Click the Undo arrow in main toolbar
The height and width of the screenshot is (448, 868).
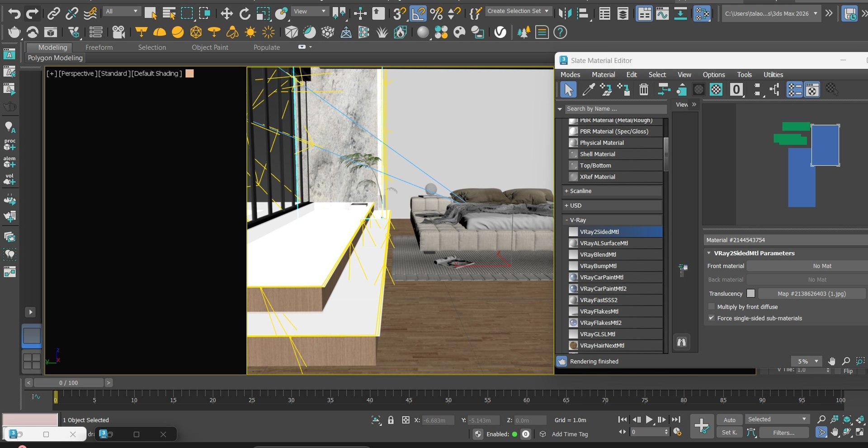point(14,14)
